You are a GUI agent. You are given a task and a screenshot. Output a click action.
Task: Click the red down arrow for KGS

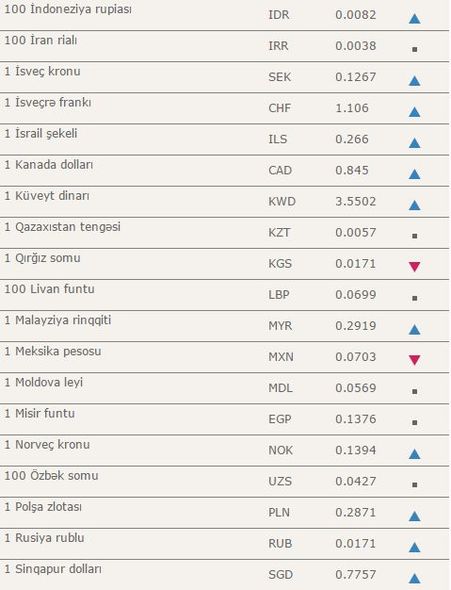[414, 267]
